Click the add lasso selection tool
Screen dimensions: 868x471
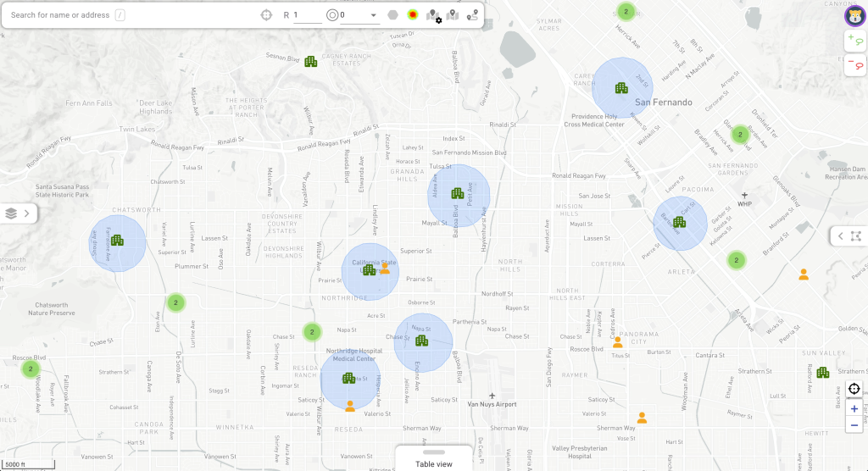(854, 39)
